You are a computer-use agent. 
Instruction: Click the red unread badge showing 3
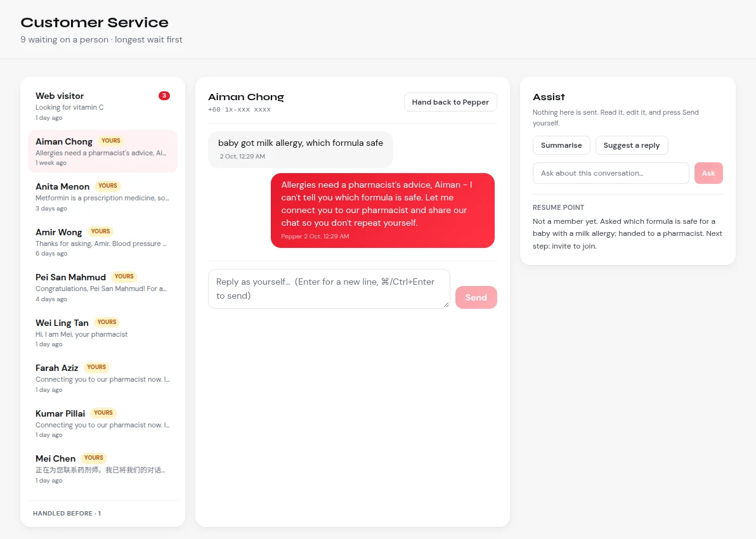pos(164,96)
